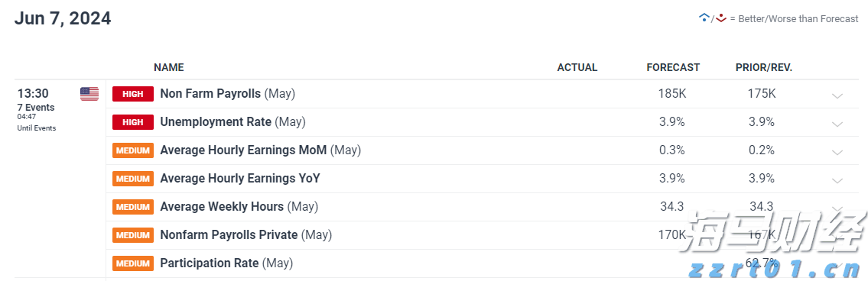Click MEDIUM badge for Average Hourly Earnings MoM
The width and height of the screenshot is (868, 281).
[x=133, y=150]
